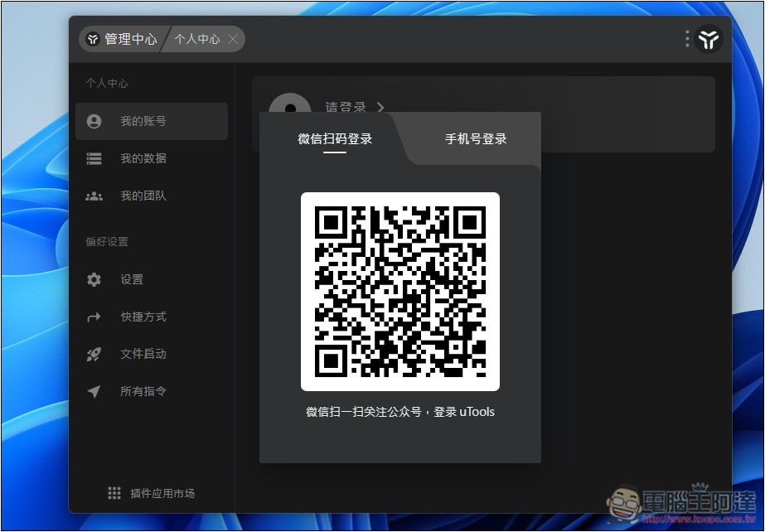Click the 我的账号 account icon
Viewport: 765px width, 532px height.
(x=94, y=121)
